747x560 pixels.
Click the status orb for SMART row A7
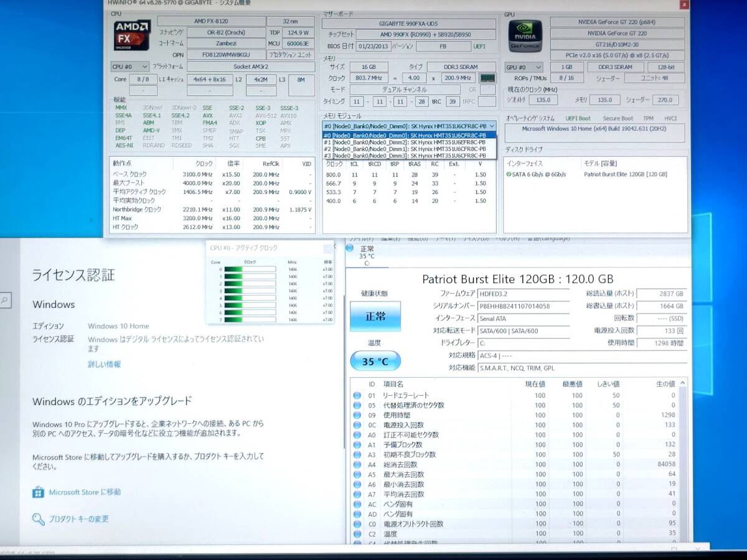[x=357, y=495]
